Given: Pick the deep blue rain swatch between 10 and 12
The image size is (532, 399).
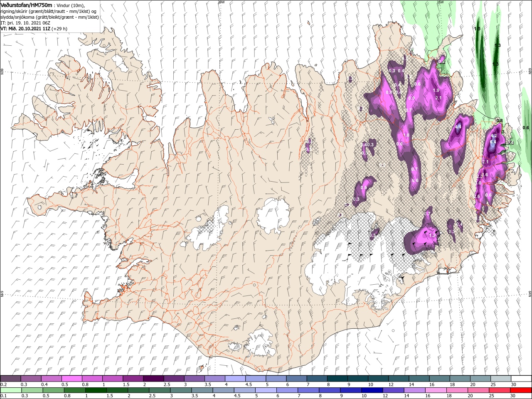Looking at the screenshot, I should coord(372,390).
